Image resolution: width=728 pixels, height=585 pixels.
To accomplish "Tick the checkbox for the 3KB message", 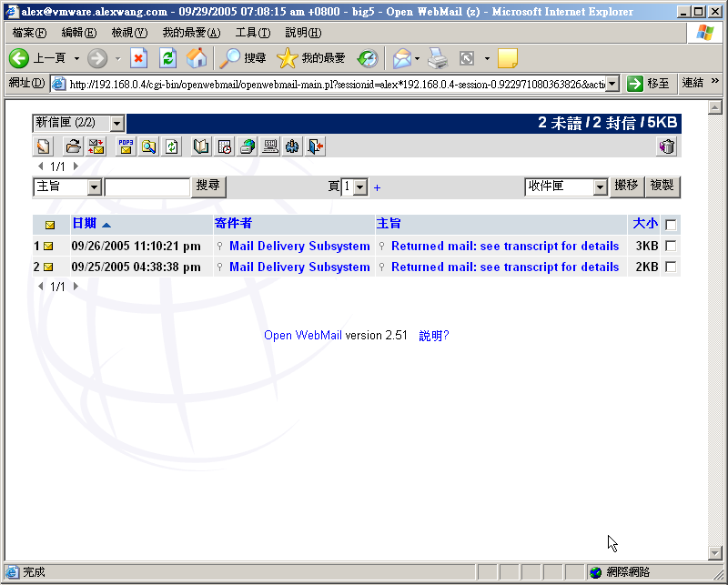I will tap(671, 246).
